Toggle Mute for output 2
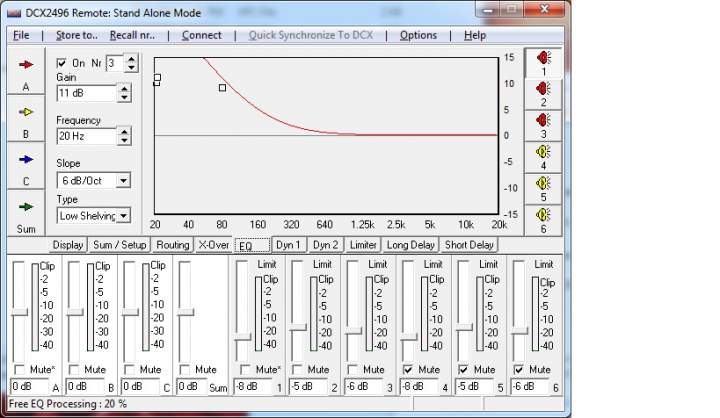The image size is (720, 418). coord(297,369)
